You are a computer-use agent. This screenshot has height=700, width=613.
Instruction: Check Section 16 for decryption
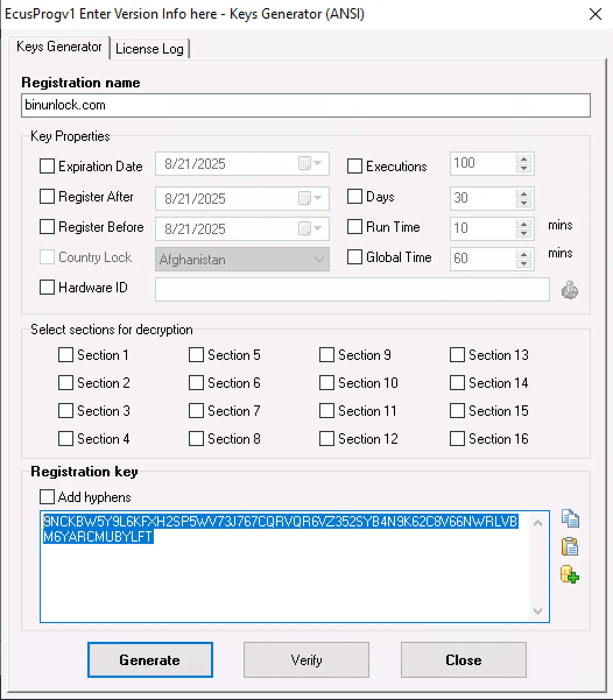point(457,439)
